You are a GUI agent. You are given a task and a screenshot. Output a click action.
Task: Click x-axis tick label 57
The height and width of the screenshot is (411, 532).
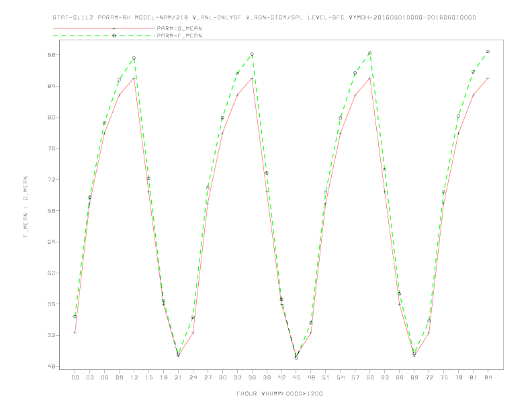(x=355, y=377)
